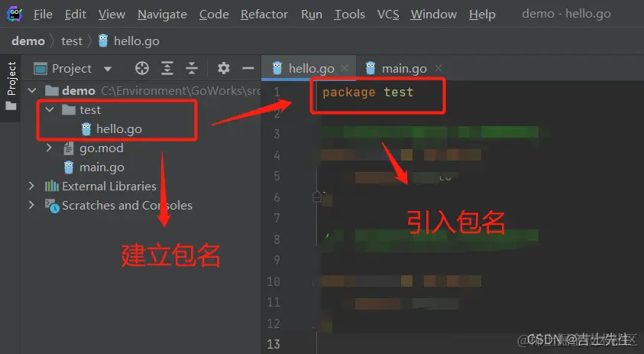
Task: Open the File menu
Action: point(43,15)
